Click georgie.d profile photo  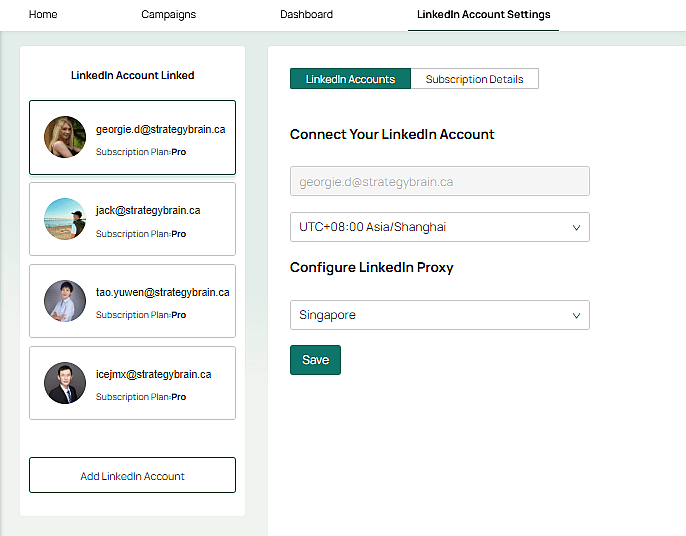[x=65, y=137]
